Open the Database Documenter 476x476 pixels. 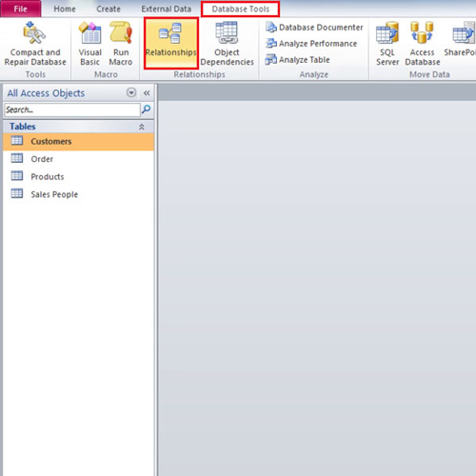tap(314, 28)
